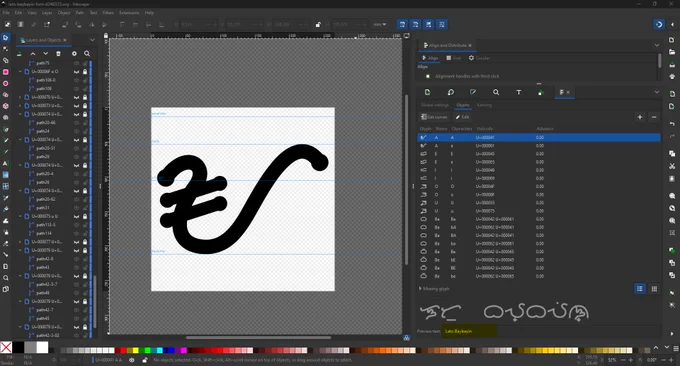Switch to the Circular tab in Align panel
680x366 pixels.
[479, 58]
